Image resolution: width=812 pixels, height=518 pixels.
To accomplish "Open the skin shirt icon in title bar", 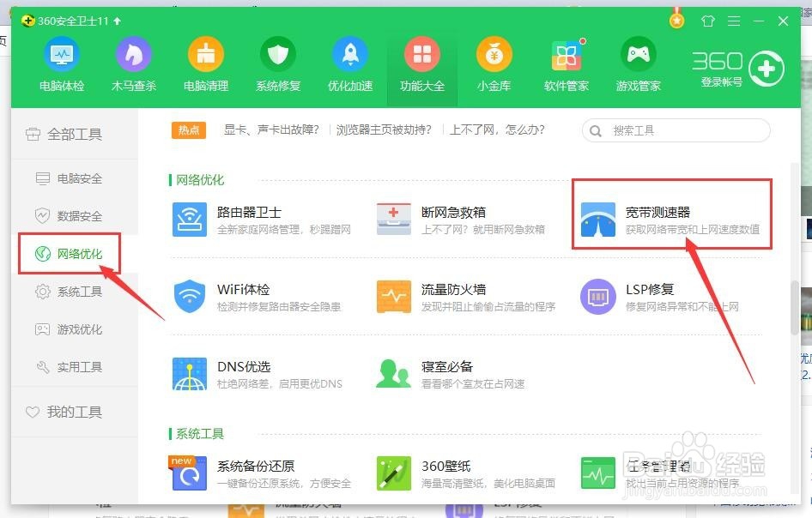I will [708, 21].
